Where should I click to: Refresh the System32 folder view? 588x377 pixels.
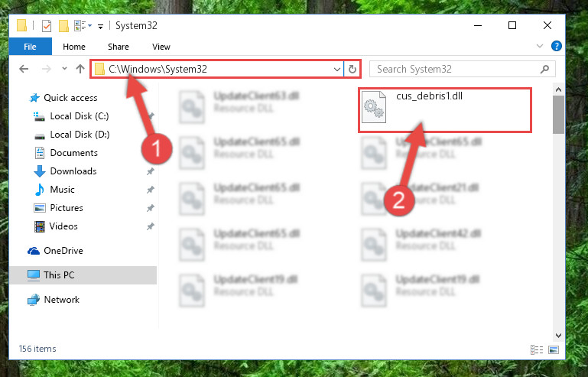[x=352, y=69]
